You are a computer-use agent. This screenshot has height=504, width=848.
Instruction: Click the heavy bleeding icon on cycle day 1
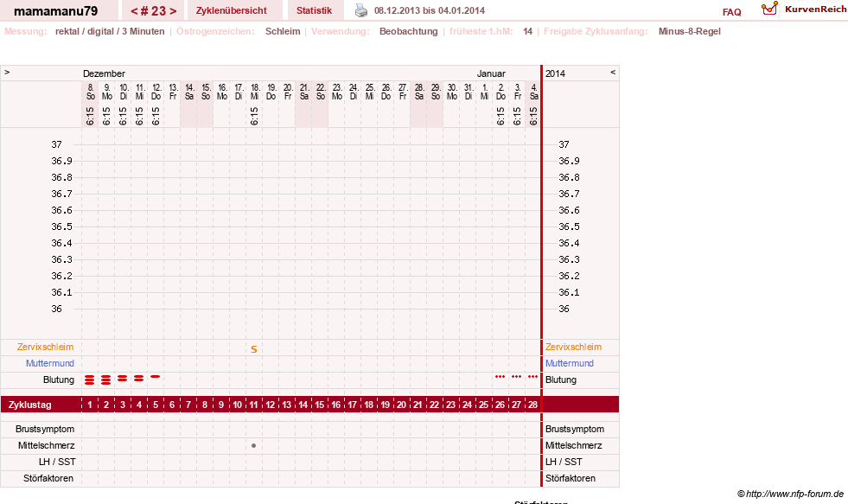[89, 380]
